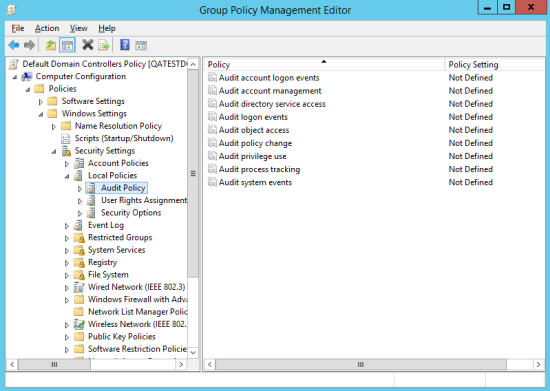Click the Audit account logon events policy icon
550x391 pixels.
click(212, 77)
